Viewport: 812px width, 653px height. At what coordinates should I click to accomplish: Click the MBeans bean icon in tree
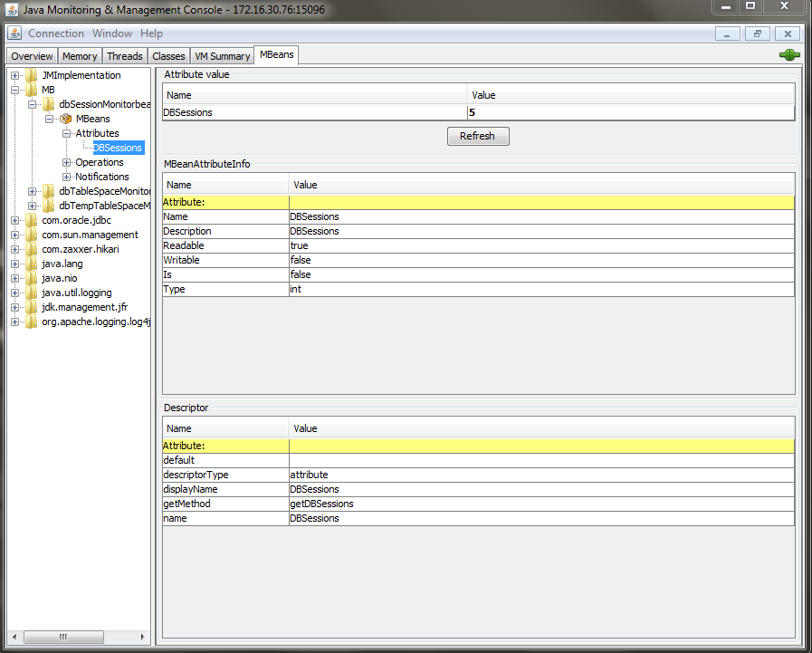point(66,119)
